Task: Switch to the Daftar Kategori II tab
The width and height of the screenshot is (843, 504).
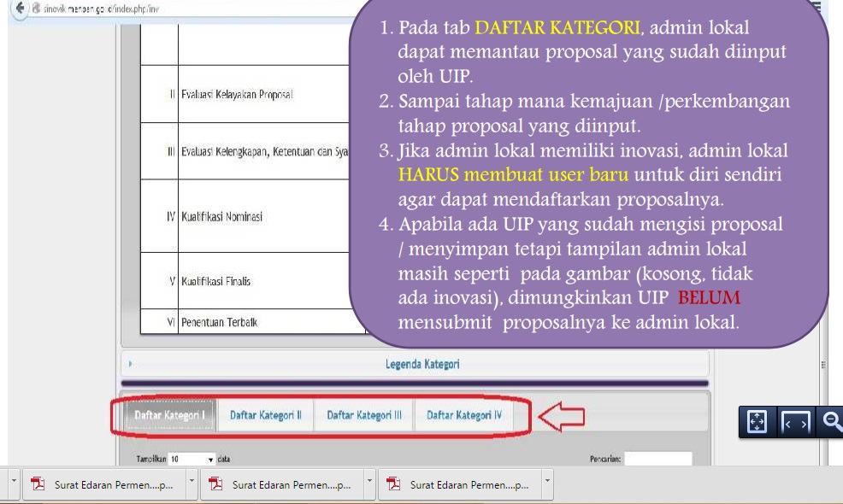Action: pos(266,415)
